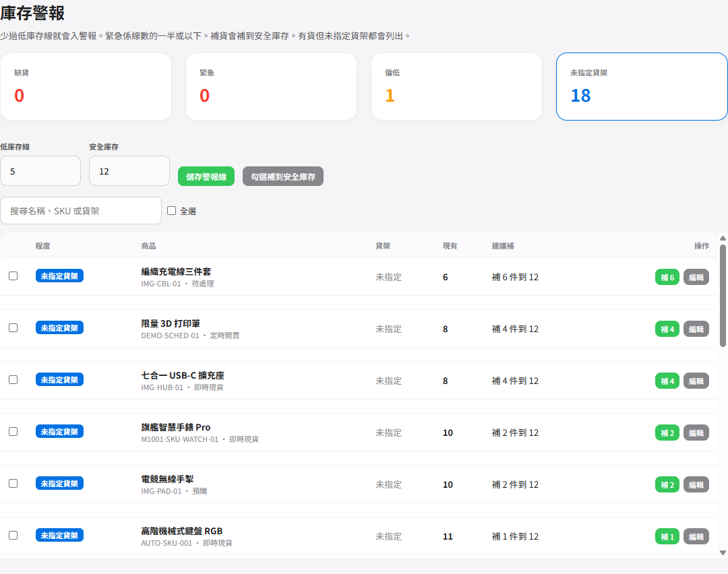Click 勾選補到安全庫存 button

click(282, 177)
